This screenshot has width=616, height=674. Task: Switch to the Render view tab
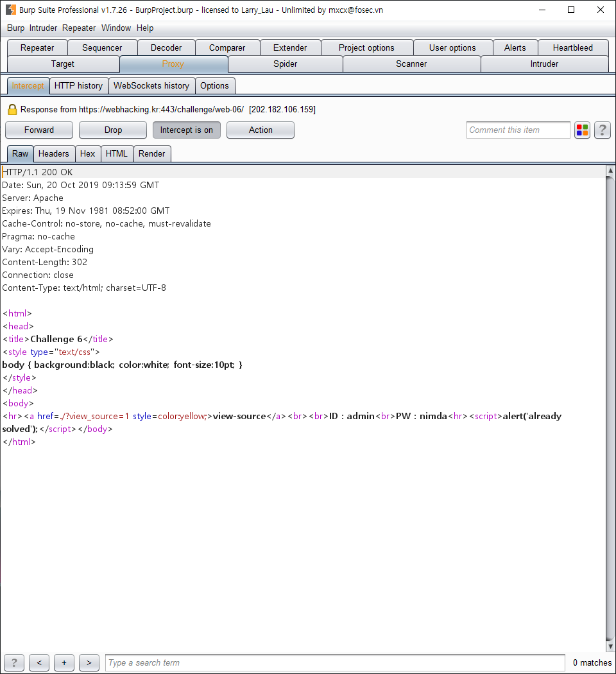click(x=151, y=154)
